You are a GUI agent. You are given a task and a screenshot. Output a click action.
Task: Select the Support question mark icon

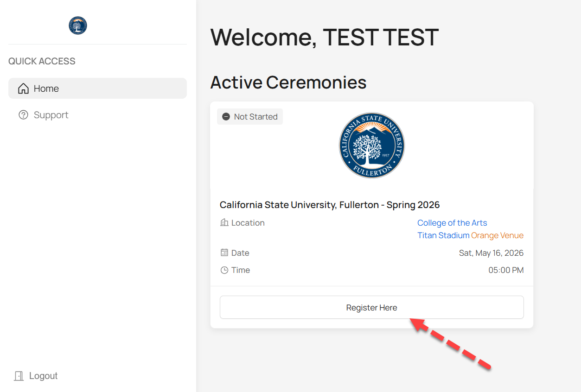23,114
